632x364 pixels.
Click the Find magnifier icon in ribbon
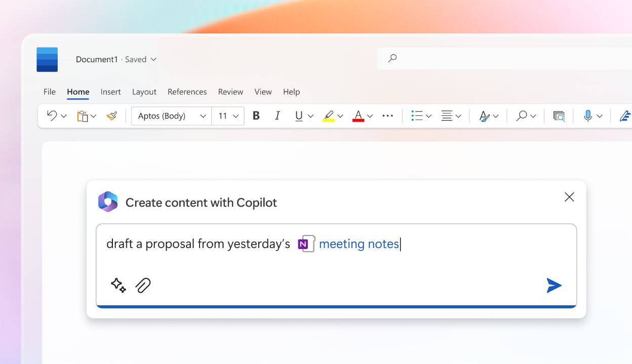pos(521,116)
